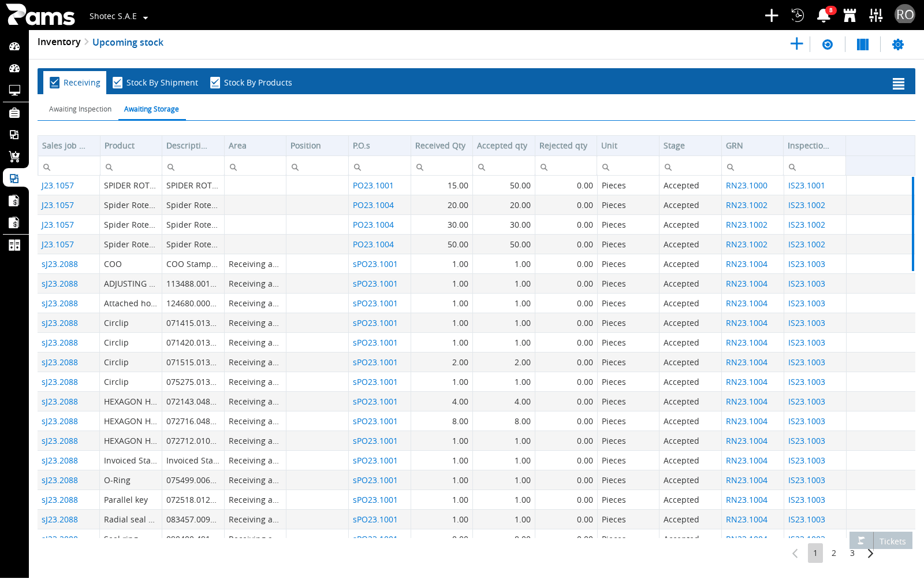Open the lower dollar document icon in sidebar
Screen dimensions: 924x586
click(x=14, y=222)
